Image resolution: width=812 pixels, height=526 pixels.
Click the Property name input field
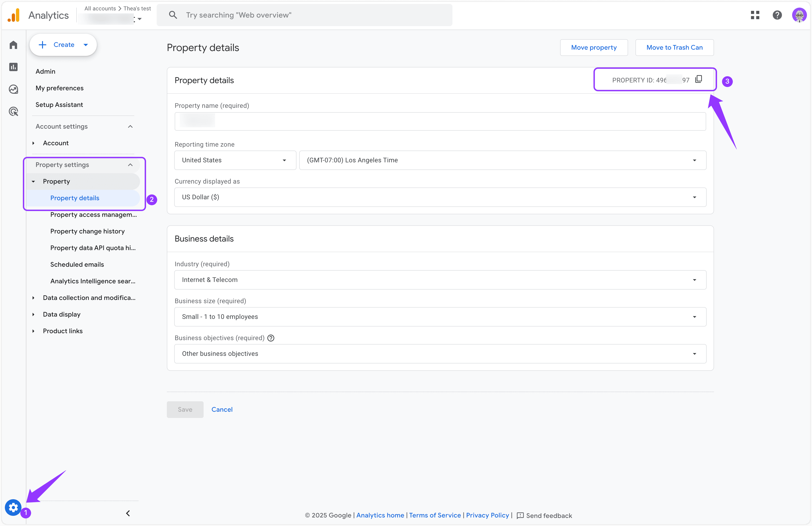coord(440,121)
